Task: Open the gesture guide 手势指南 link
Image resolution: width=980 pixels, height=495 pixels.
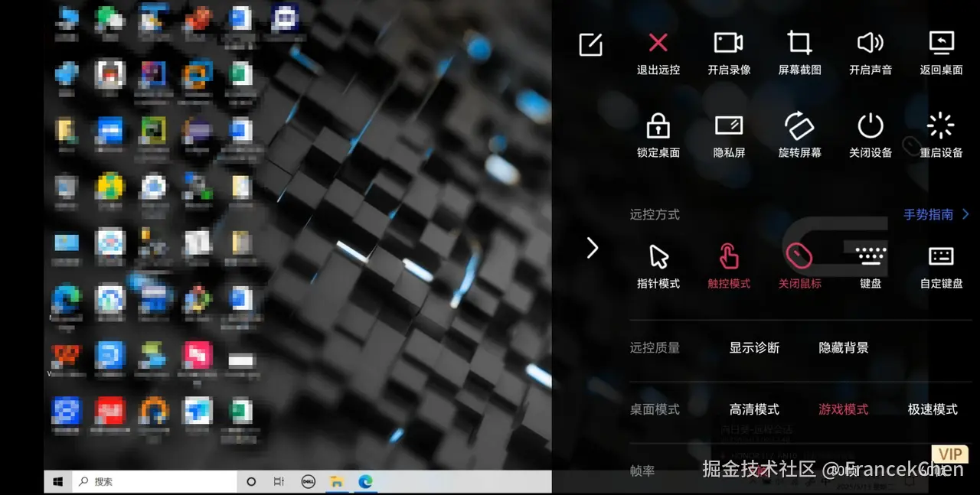Action: (x=936, y=214)
